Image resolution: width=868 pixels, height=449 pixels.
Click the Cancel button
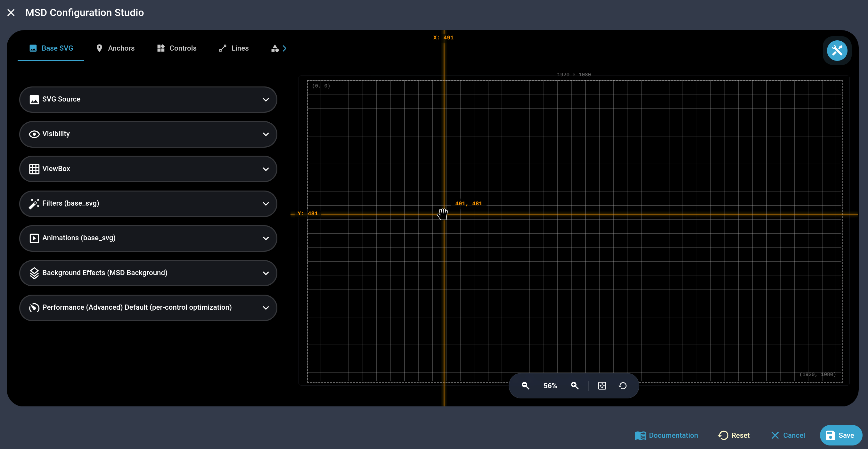tap(788, 435)
